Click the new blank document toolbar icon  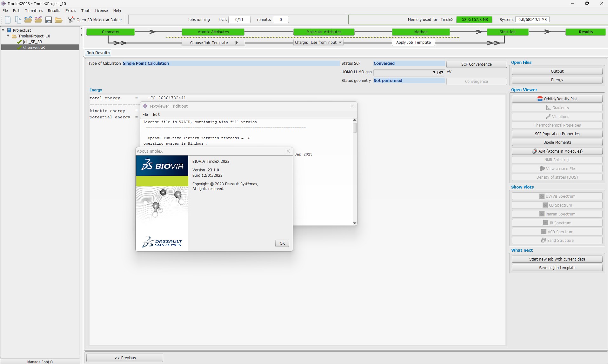click(x=8, y=20)
